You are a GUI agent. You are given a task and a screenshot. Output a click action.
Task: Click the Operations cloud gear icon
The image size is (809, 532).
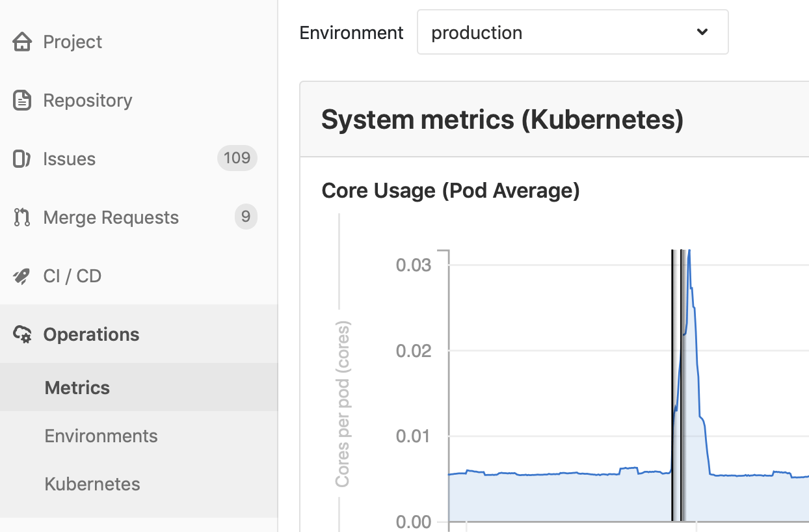[21, 334]
